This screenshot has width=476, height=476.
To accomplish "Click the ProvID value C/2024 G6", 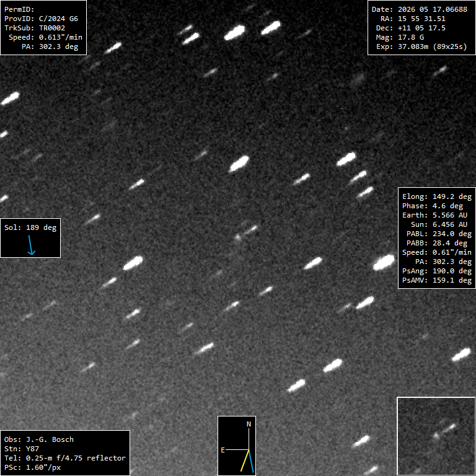I will pyautogui.click(x=58, y=19).
